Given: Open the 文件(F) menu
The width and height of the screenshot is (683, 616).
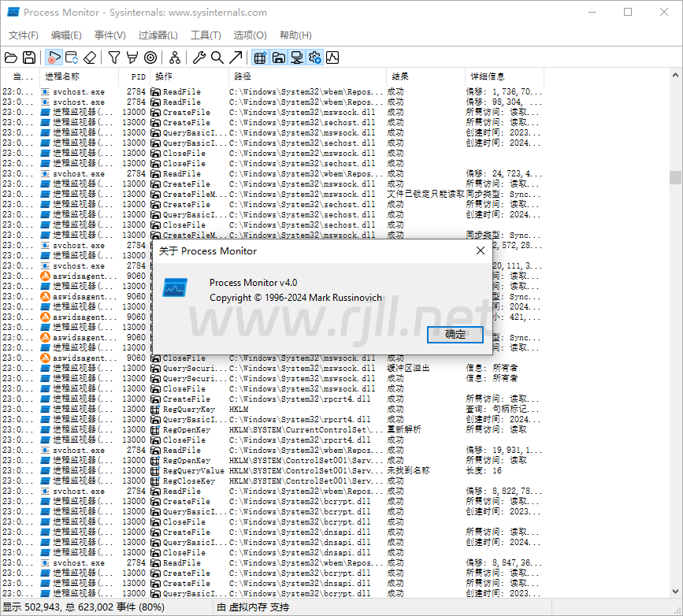Looking at the screenshot, I should tap(24, 35).
